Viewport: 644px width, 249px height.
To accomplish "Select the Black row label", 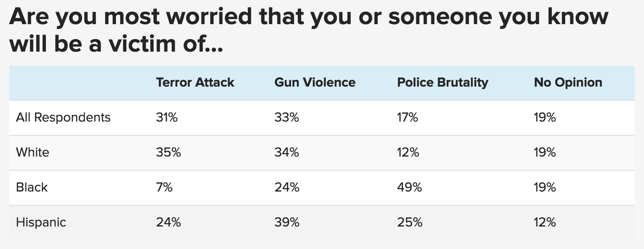I will [32, 187].
